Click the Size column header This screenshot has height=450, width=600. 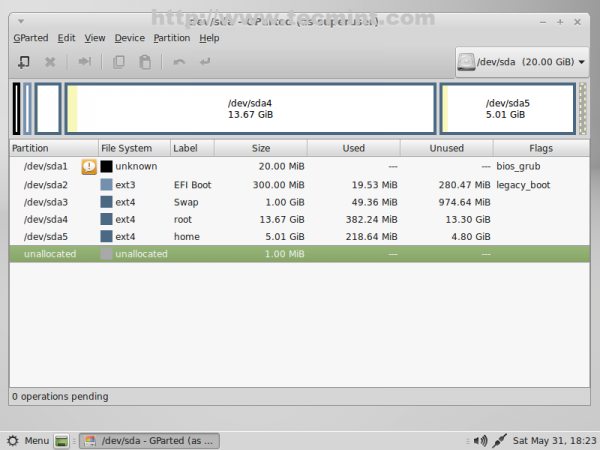pyautogui.click(x=261, y=148)
